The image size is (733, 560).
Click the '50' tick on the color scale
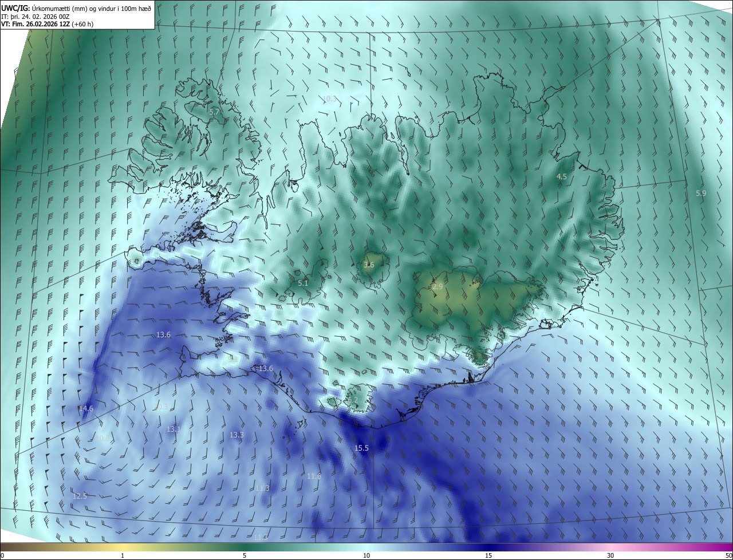728,555
